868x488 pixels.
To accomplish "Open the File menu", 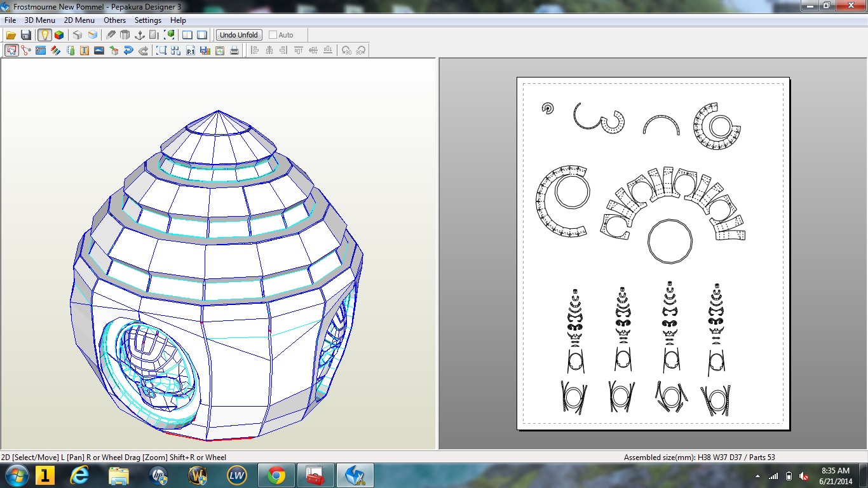I will point(10,20).
